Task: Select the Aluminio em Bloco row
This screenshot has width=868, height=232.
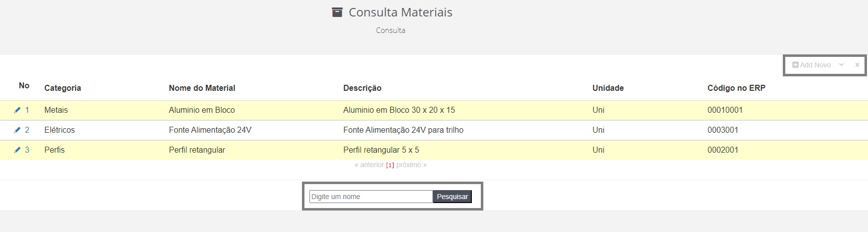Action: pos(434,110)
